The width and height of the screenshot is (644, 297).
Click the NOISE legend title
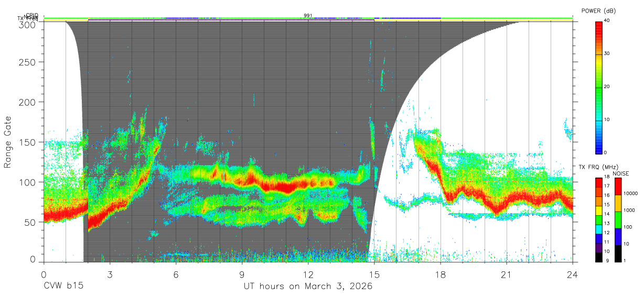click(622, 173)
